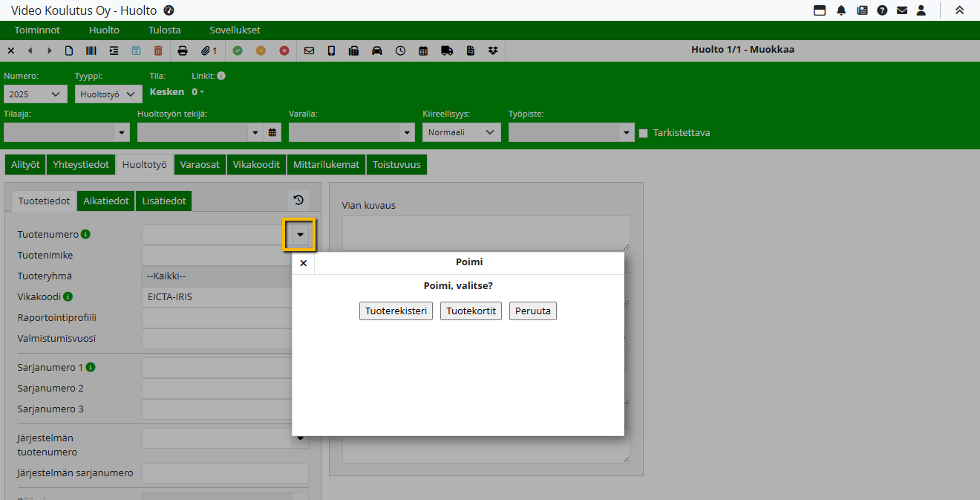Open attachments paperclip icon

209,51
